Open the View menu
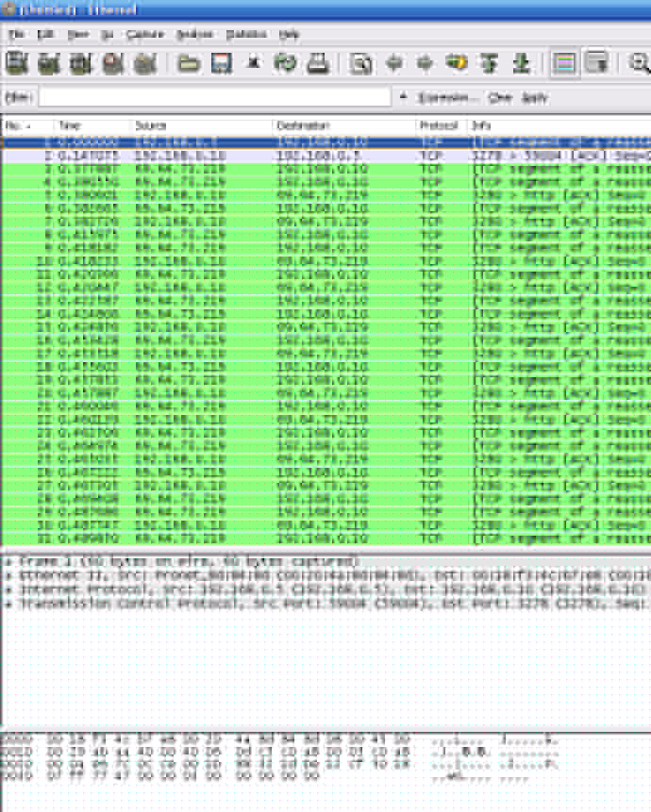 pyautogui.click(x=78, y=34)
